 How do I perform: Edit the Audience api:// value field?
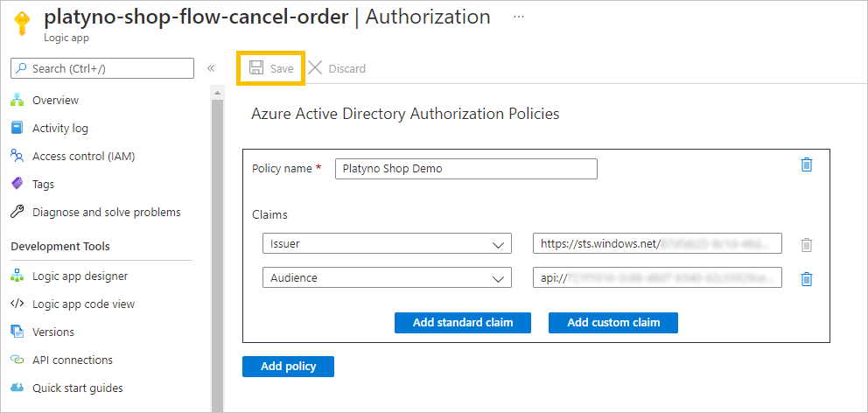658,278
